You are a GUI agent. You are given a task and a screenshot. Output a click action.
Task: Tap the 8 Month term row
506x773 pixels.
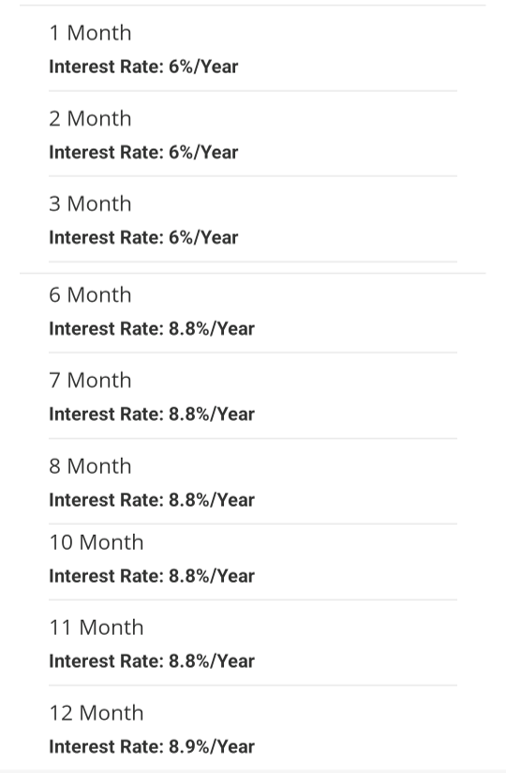253,482
